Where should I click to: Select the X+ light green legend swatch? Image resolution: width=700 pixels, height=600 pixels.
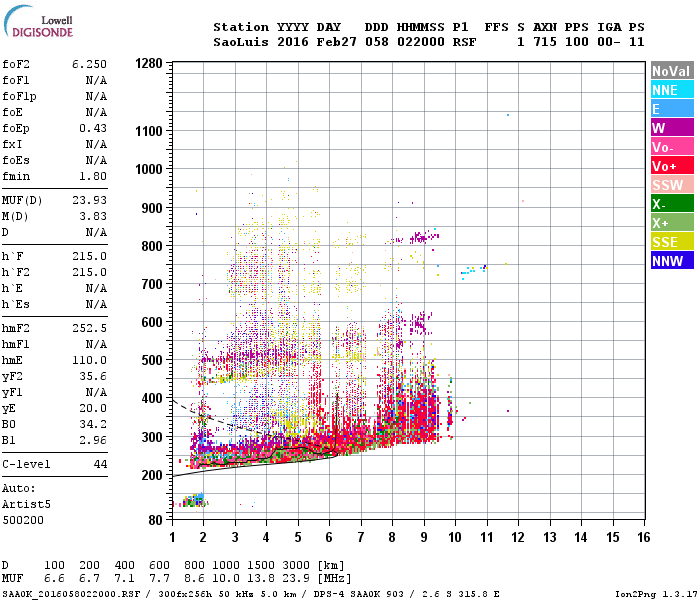click(672, 223)
